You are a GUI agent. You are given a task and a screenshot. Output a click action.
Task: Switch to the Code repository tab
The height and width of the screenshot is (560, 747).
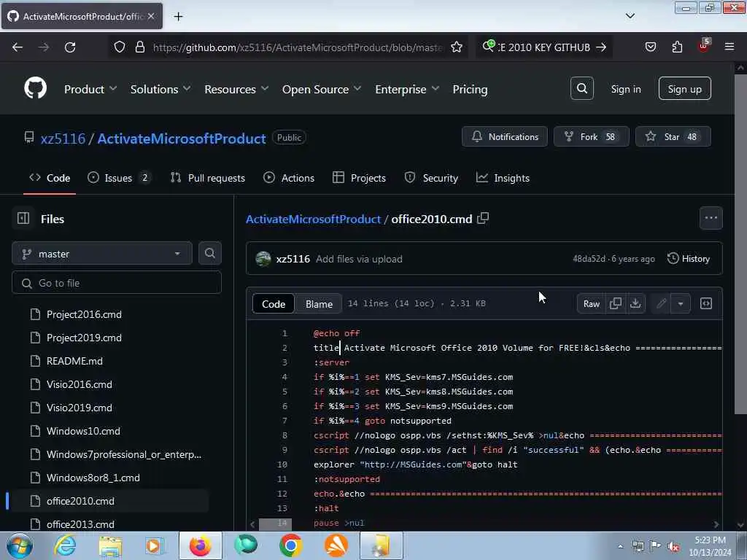point(50,178)
